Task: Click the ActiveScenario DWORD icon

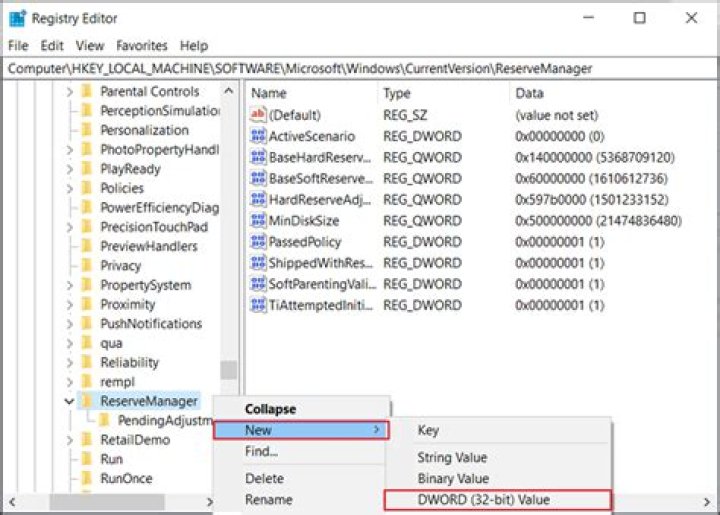Action: (258, 136)
